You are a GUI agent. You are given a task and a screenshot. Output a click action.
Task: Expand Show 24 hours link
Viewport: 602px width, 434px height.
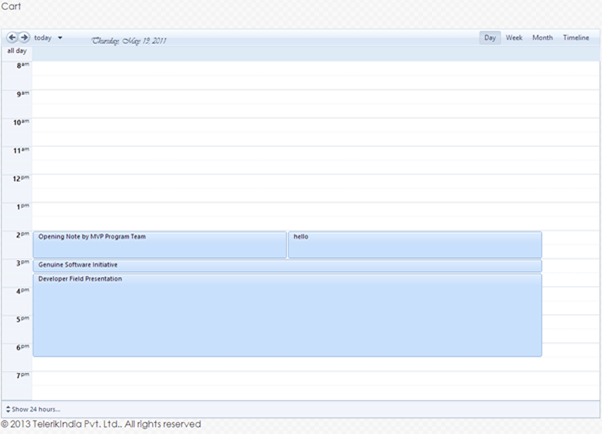click(x=36, y=409)
